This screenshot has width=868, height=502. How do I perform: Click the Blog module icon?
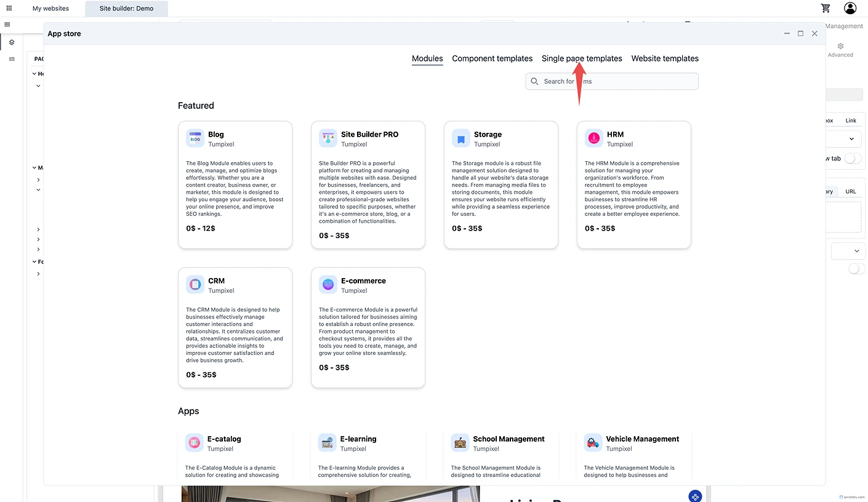(195, 138)
